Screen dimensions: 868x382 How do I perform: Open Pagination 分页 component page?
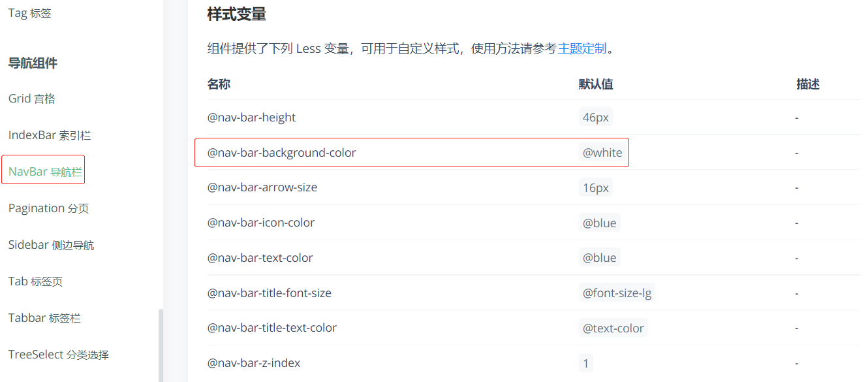[x=48, y=208]
